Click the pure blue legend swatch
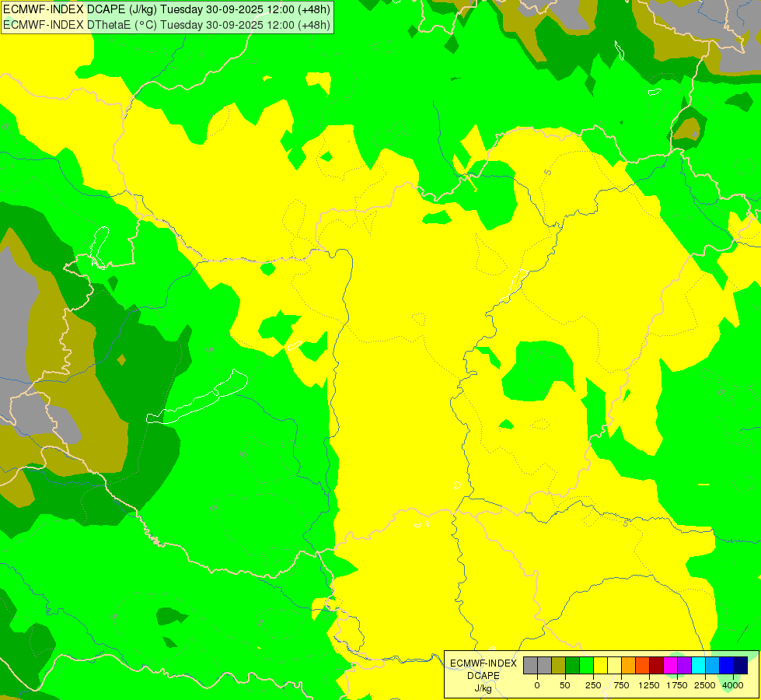 point(727,665)
